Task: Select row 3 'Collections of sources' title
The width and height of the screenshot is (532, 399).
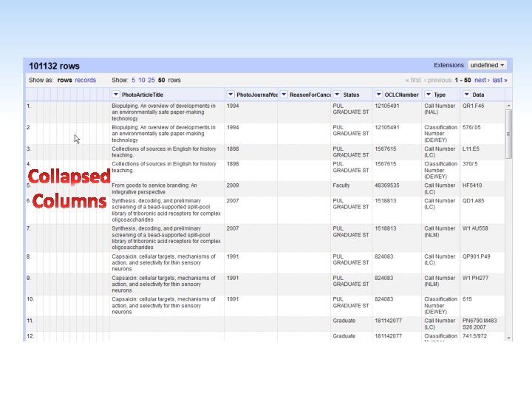Action: pos(164,151)
